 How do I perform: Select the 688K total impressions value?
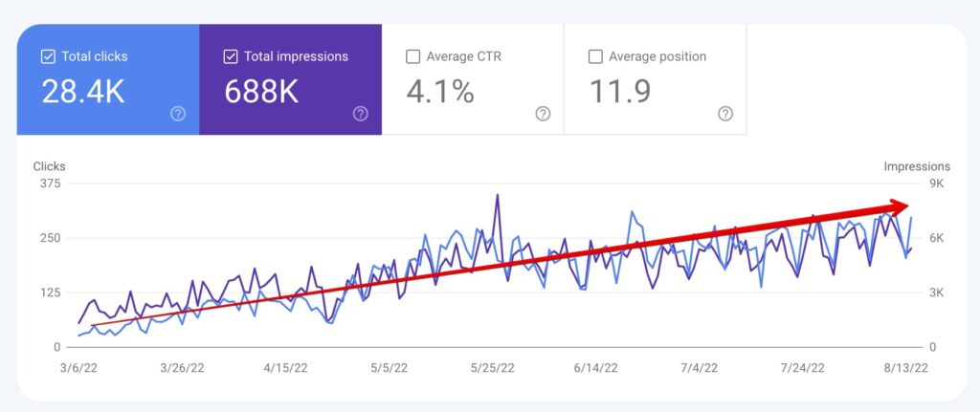(x=263, y=92)
